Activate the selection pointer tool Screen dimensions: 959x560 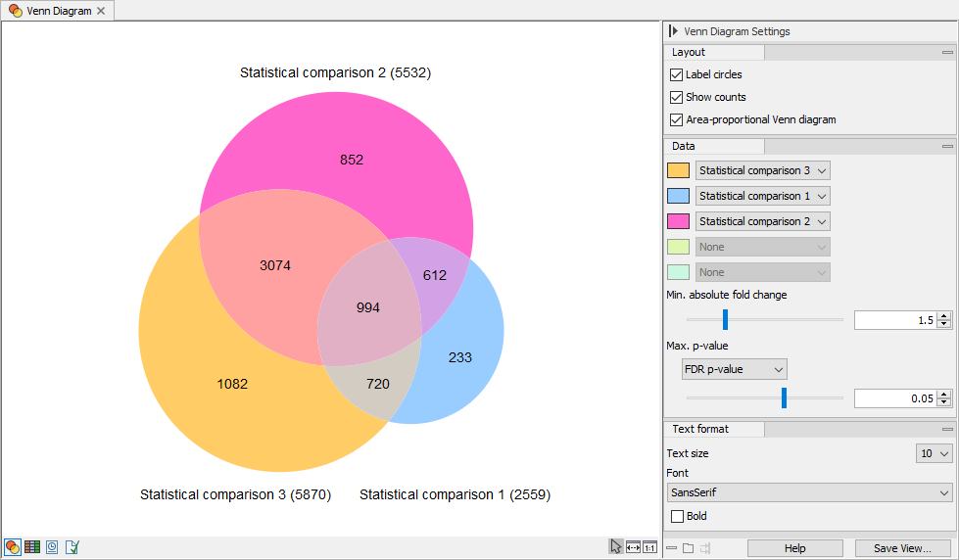click(615, 547)
